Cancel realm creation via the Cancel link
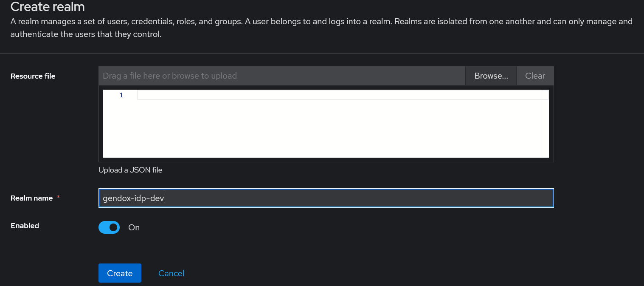Screen dimensions: 644x286 tap(171, 273)
